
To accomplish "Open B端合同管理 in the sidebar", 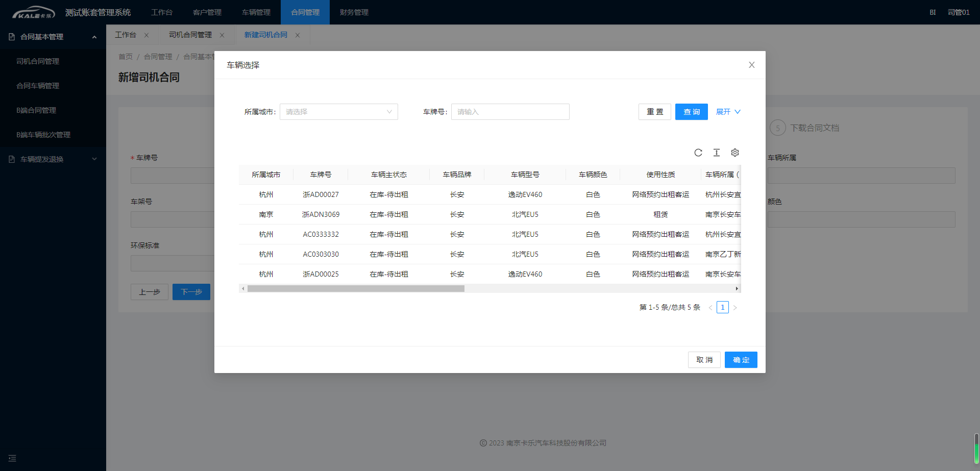I will tap(53, 110).
